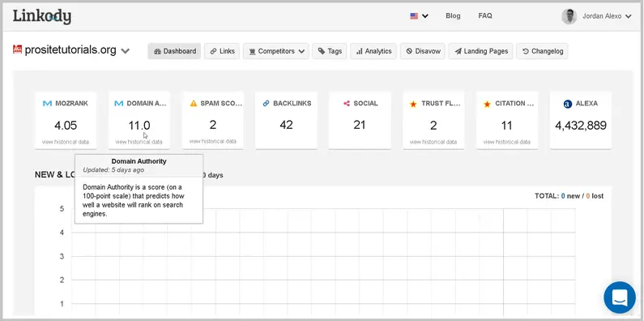
Task: View historical data for Citation Flow
Action: (x=507, y=142)
